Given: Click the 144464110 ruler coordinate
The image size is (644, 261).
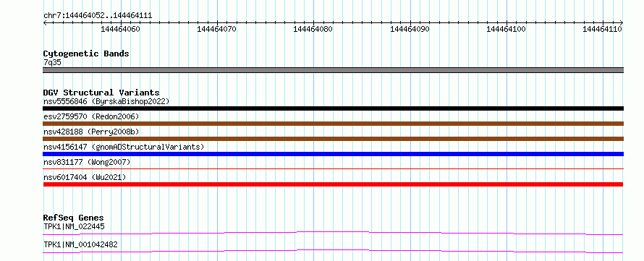Looking at the screenshot, I should 603,29.
